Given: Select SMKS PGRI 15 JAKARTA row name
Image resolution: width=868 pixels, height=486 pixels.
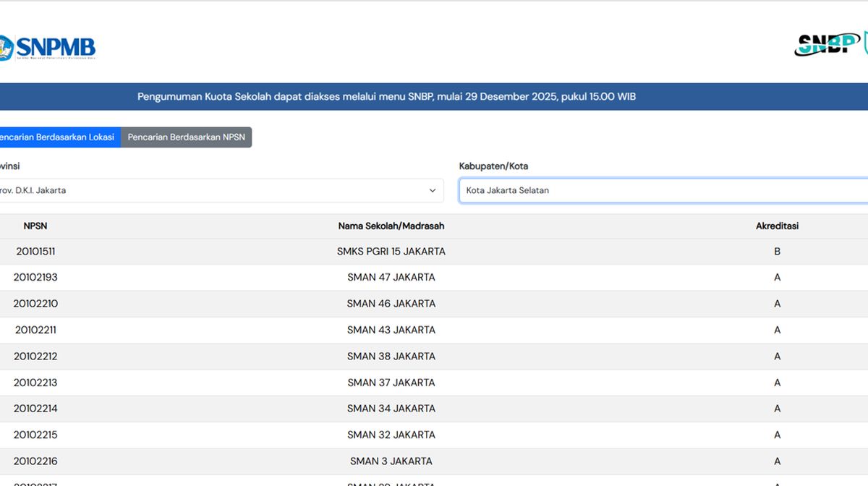Looking at the screenshot, I should click(391, 252).
